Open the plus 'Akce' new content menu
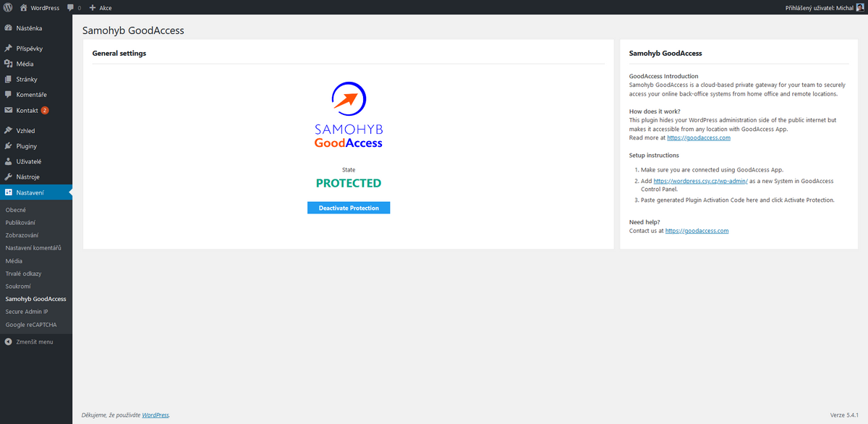The width and height of the screenshot is (868, 424). click(x=100, y=7)
